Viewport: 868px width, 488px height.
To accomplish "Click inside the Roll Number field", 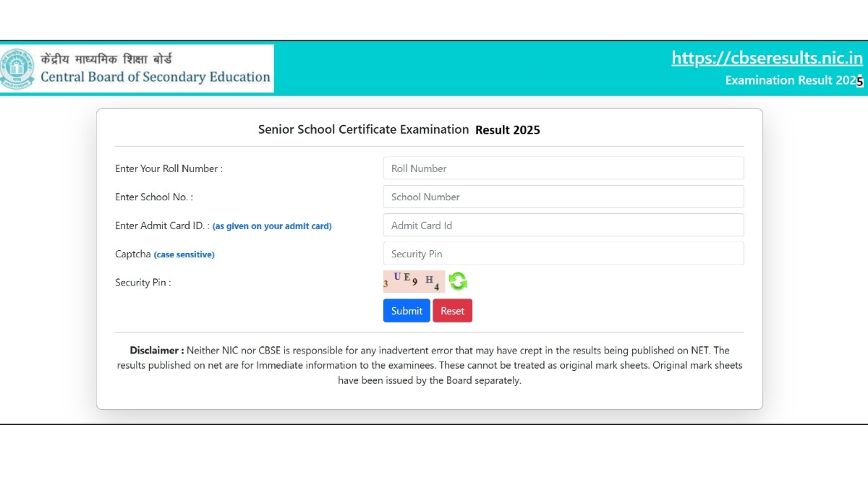I will coord(563,168).
